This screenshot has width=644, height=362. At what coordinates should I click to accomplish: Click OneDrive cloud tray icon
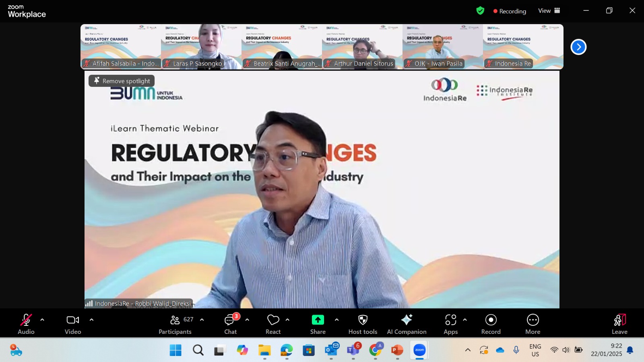pyautogui.click(x=500, y=350)
